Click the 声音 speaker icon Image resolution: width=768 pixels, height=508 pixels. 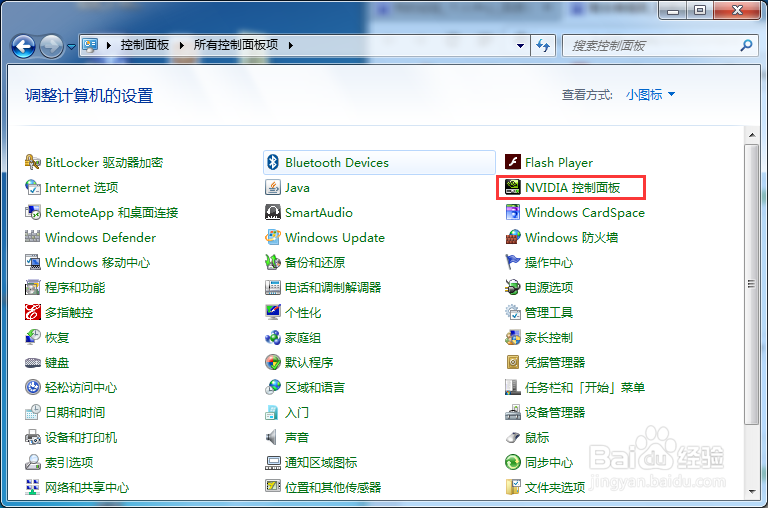273,437
